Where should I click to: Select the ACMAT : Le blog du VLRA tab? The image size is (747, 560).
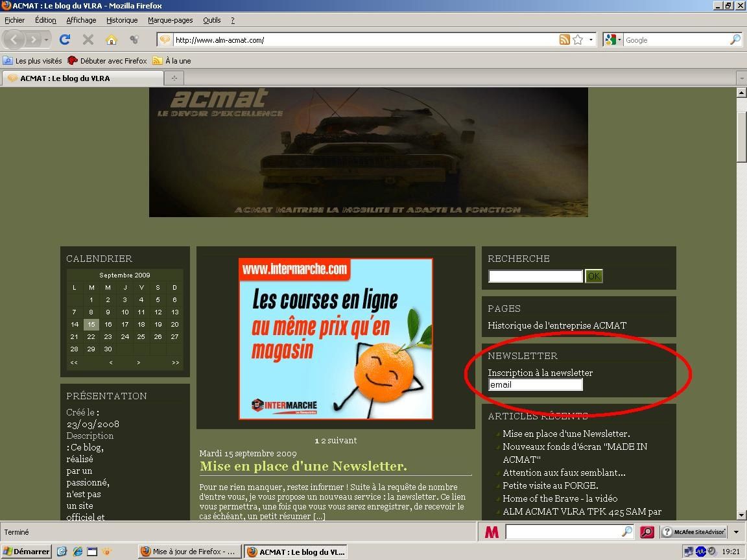coord(83,78)
